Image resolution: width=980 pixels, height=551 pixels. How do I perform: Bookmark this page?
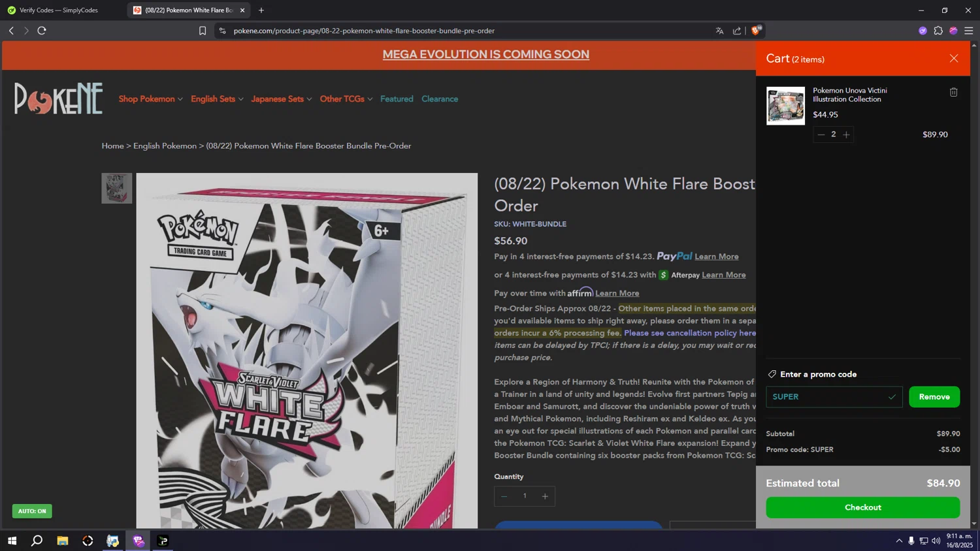click(x=203, y=31)
